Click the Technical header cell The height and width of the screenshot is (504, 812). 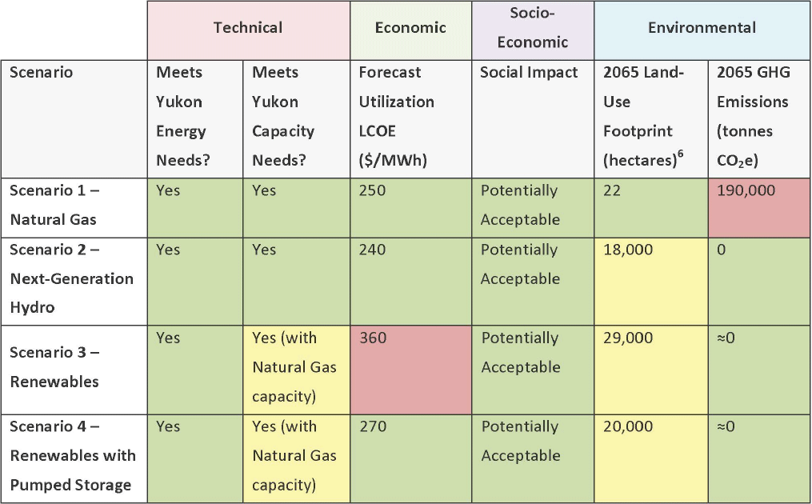[248, 28]
